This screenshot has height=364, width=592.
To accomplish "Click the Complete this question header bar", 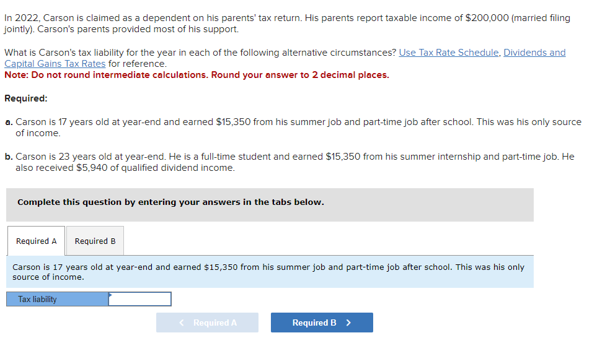I will 270,204.
